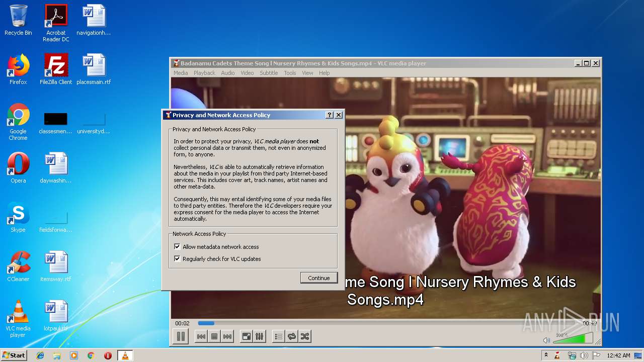The width and height of the screenshot is (644, 362).
Task: Select Acrobat Reader DC desktop icon
Action: pyautogui.click(x=56, y=23)
